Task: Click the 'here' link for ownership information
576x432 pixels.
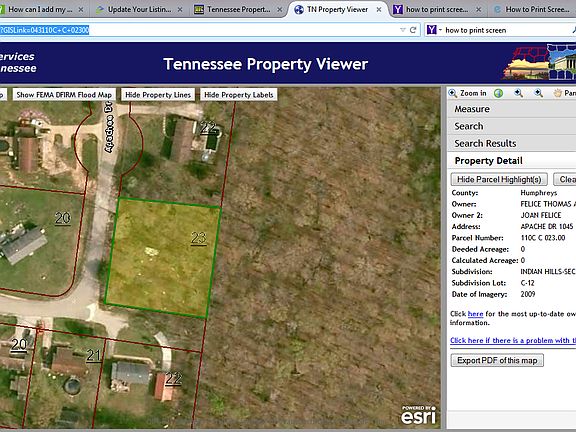Action: click(475, 314)
